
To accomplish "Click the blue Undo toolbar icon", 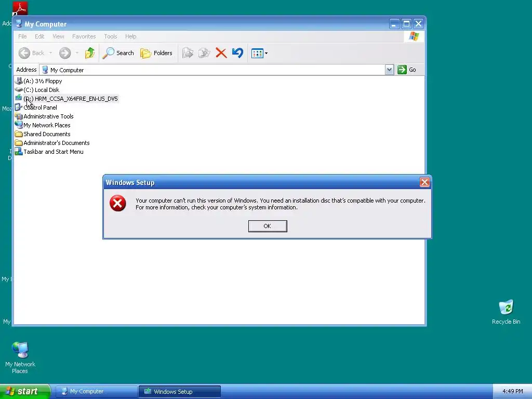I will tap(237, 53).
